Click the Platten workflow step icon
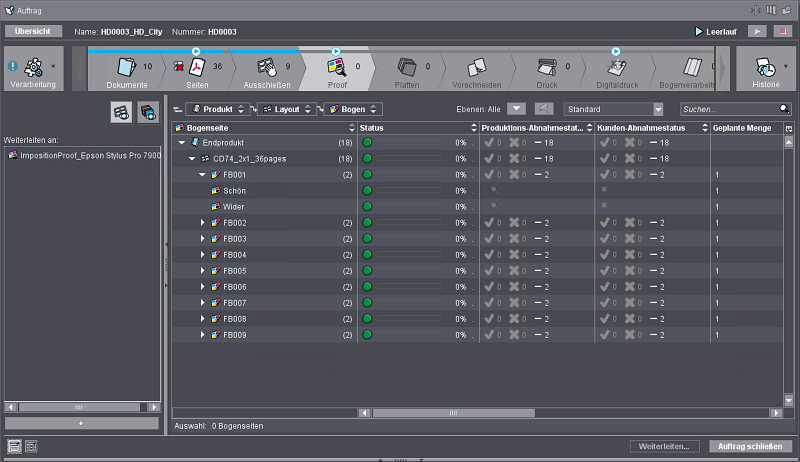Image resolution: width=800 pixels, height=462 pixels. click(406, 68)
